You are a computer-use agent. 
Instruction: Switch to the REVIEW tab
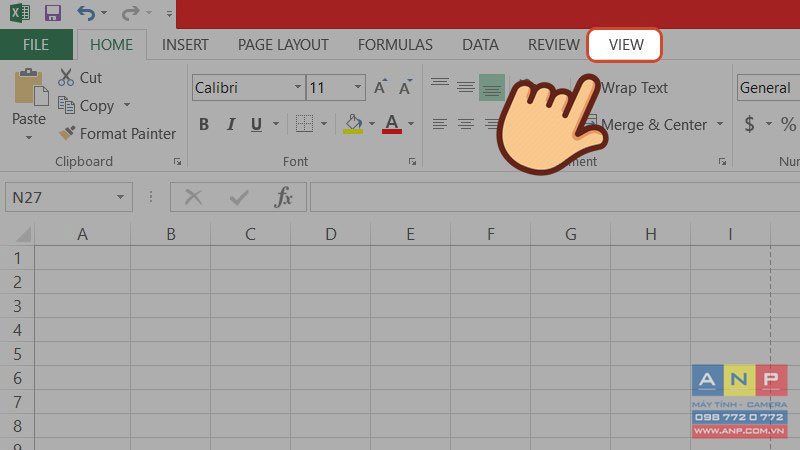pos(554,44)
